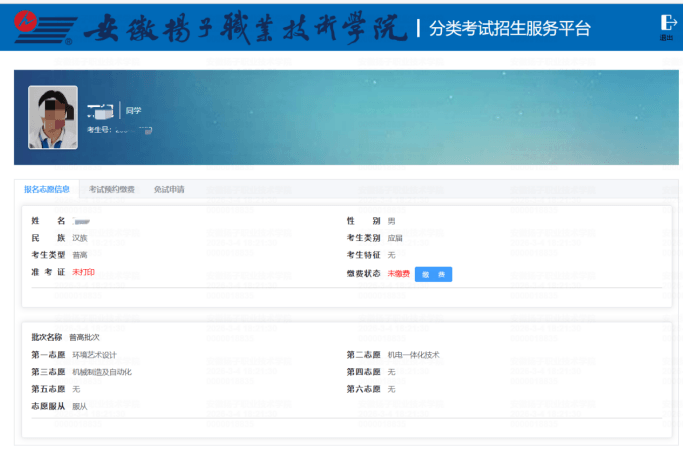Click the red 未打印 admission ticket status
The image size is (683, 455).
click(83, 273)
